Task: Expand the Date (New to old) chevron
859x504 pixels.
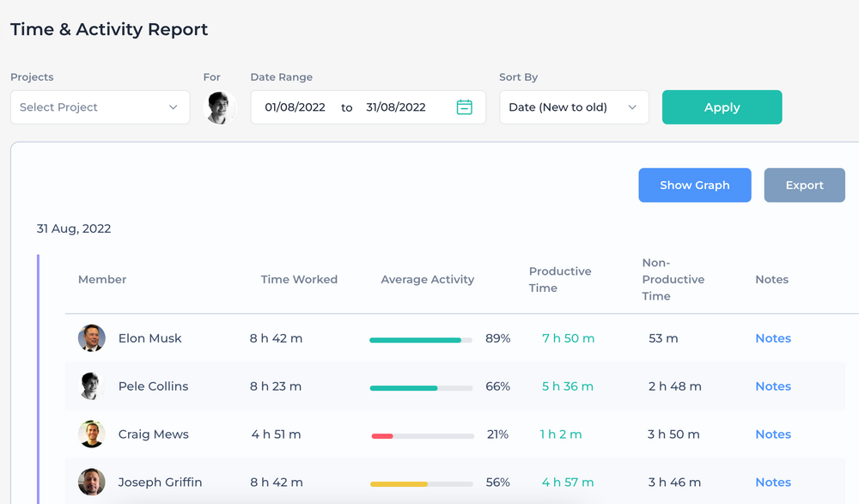Action: coord(633,106)
